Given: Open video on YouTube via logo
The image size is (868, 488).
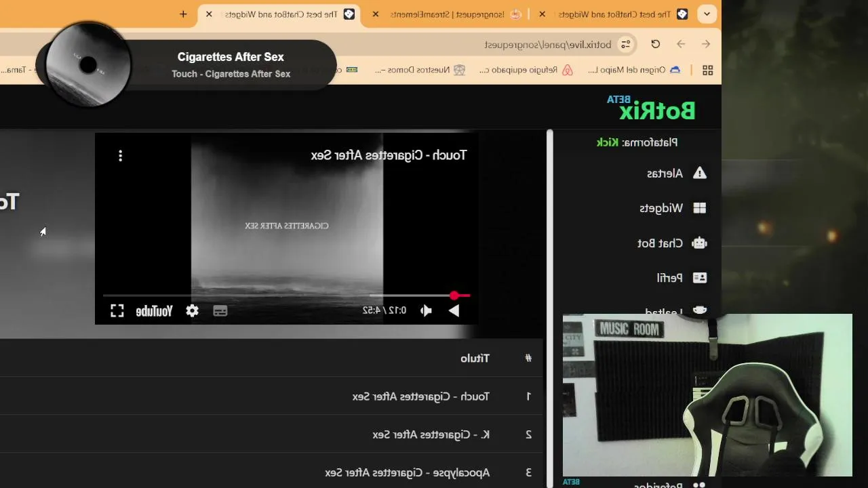Looking at the screenshot, I should (x=154, y=311).
